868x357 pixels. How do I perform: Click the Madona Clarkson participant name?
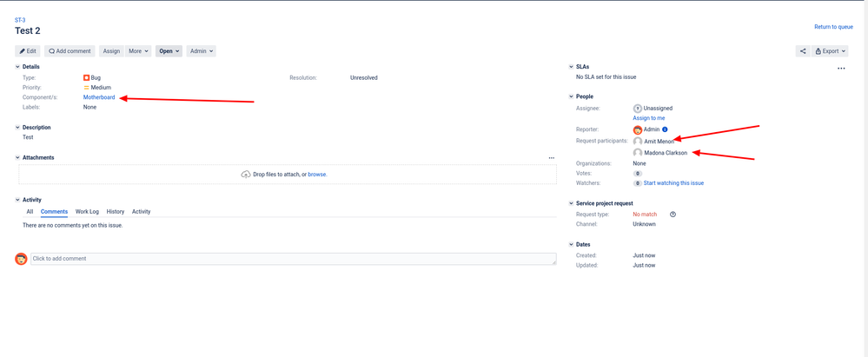click(666, 154)
